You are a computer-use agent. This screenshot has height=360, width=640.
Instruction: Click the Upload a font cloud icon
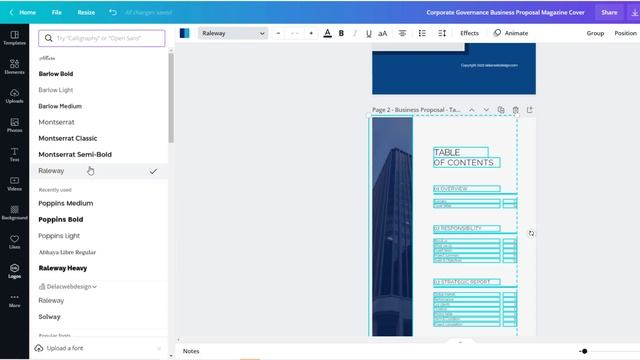pyautogui.click(x=39, y=348)
